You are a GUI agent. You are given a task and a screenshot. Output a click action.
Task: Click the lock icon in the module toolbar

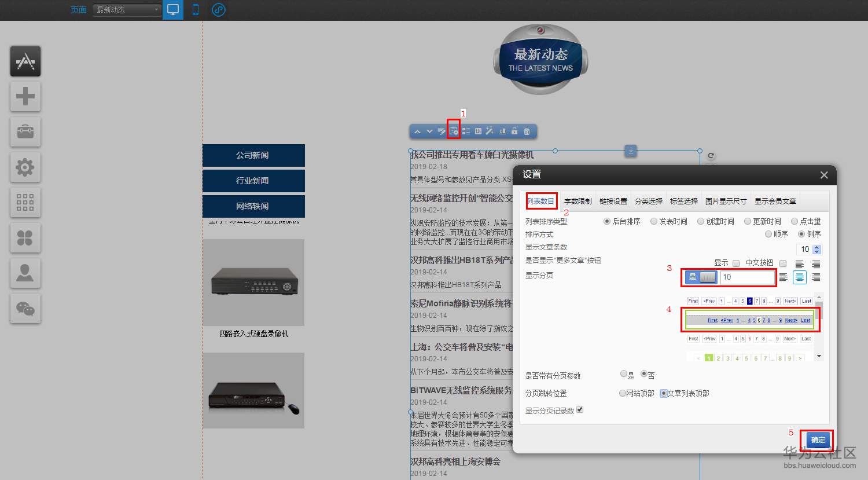tap(514, 131)
